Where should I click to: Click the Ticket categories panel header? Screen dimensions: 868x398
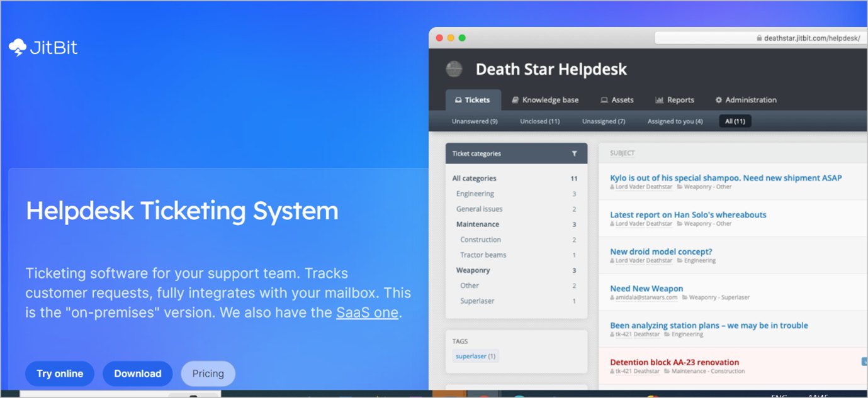[x=516, y=153]
